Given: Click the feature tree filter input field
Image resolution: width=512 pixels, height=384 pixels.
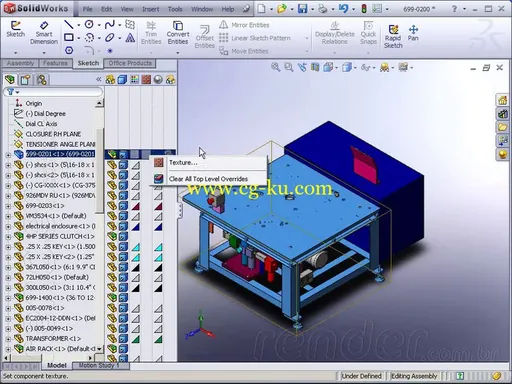Looking at the screenshot, I should point(53,92).
